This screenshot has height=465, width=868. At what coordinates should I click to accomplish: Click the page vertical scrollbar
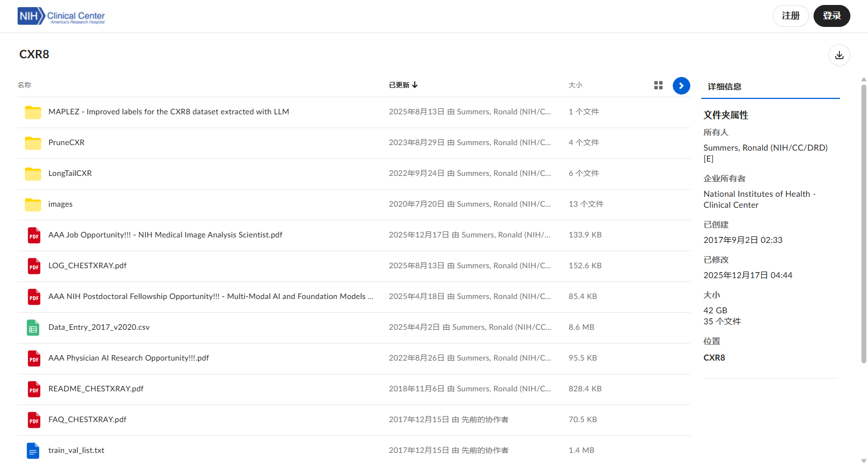coord(864,224)
